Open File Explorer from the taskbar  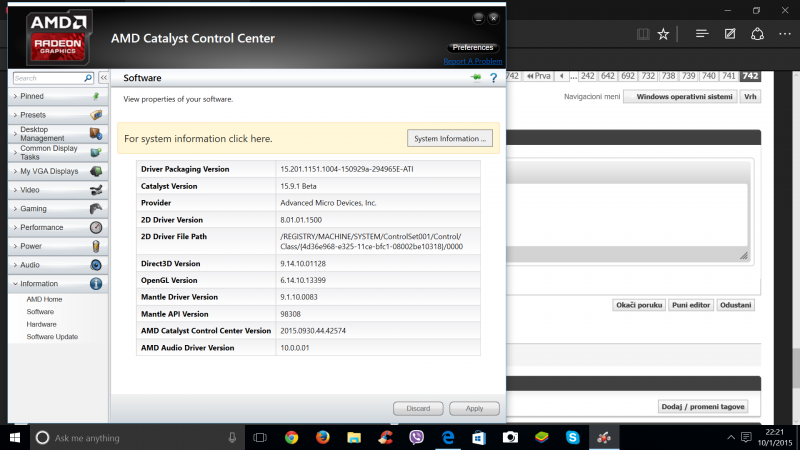click(354, 437)
